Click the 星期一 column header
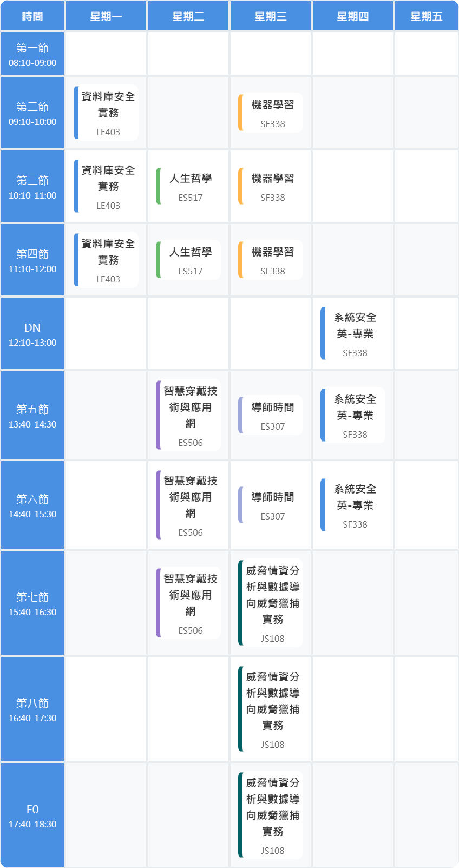459x868 pixels. point(106,16)
